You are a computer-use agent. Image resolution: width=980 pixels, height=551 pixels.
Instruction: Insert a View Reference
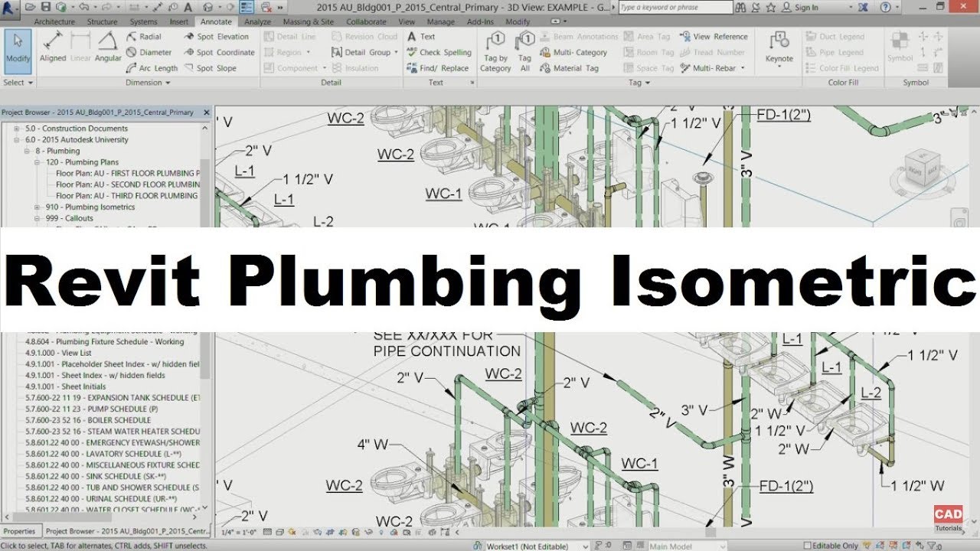[x=712, y=37]
